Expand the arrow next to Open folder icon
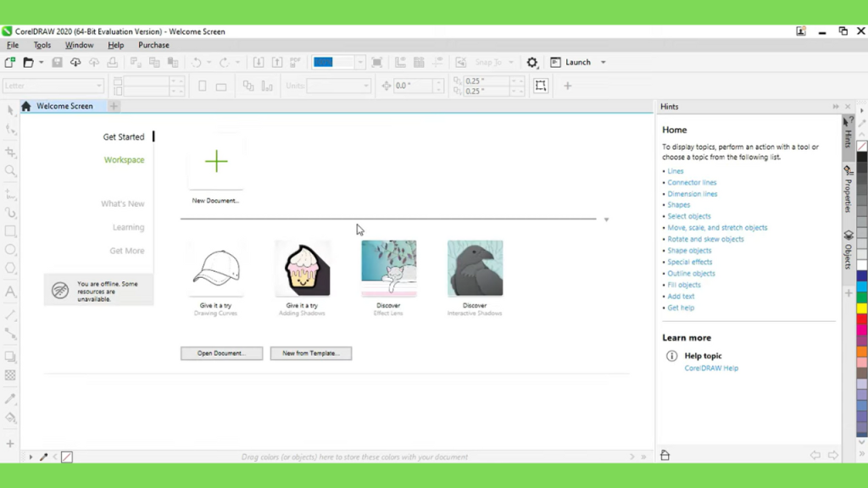This screenshot has width=868, height=488. pyautogui.click(x=41, y=63)
